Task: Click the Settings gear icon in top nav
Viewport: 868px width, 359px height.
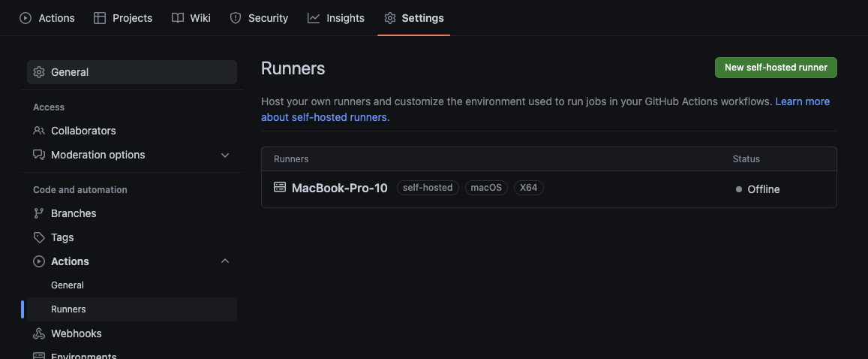Action: tap(390, 18)
